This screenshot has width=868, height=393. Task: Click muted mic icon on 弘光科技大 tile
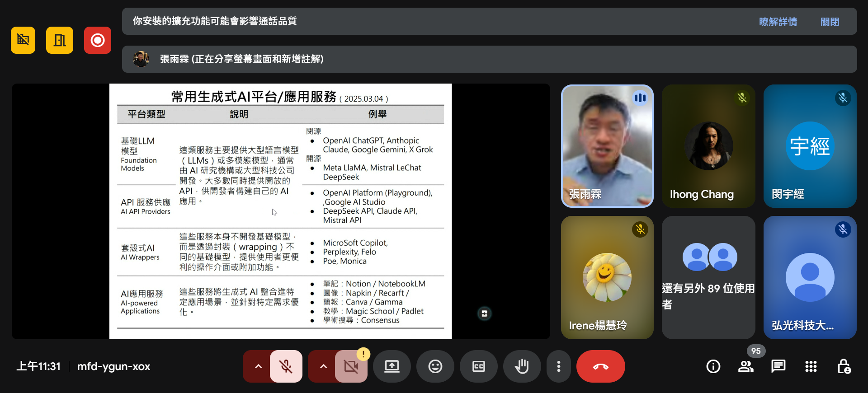click(x=843, y=229)
